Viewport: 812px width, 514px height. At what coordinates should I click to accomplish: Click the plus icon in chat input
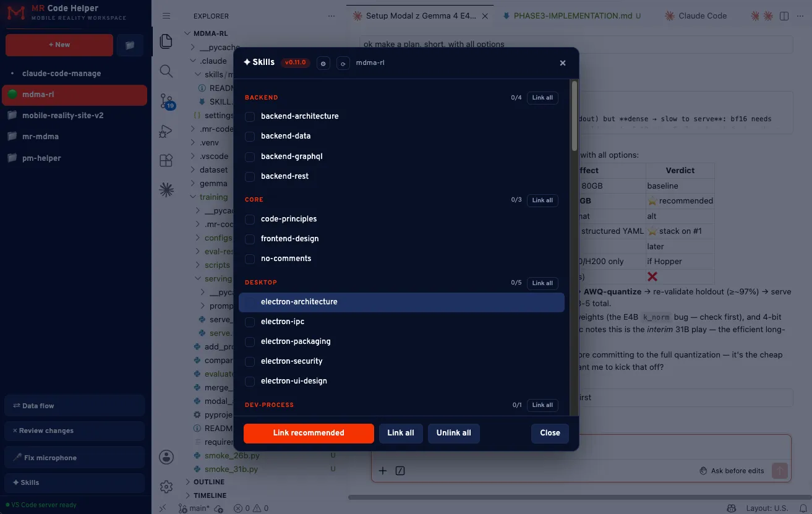tap(383, 471)
